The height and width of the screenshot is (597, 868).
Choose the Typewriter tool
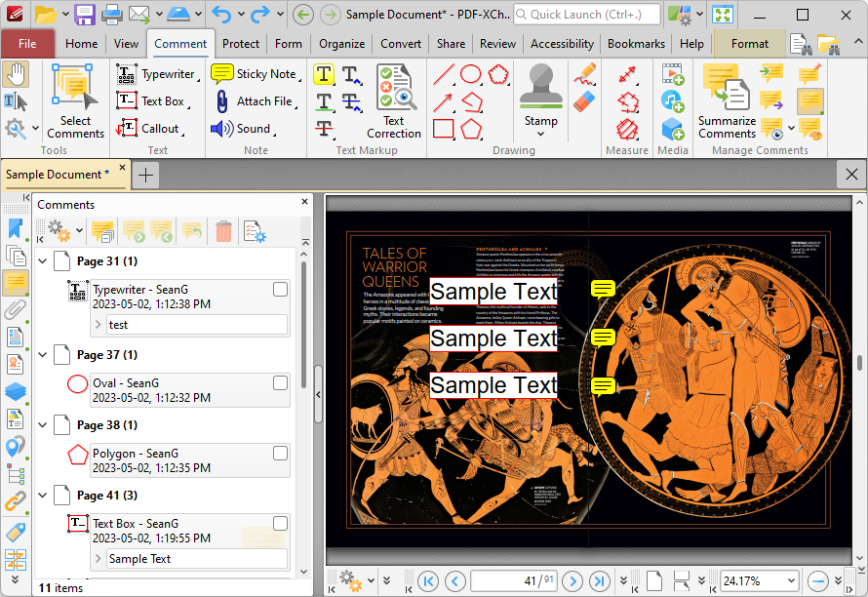tap(158, 74)
